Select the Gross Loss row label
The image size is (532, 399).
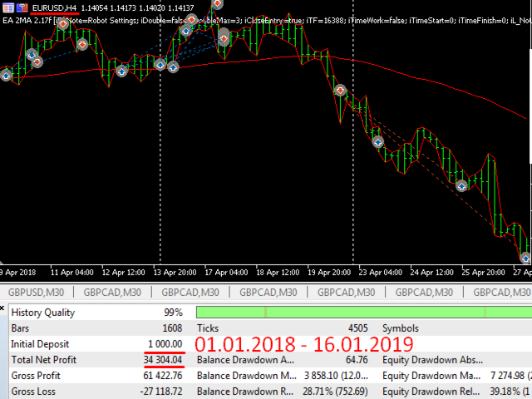click(35, 391)
